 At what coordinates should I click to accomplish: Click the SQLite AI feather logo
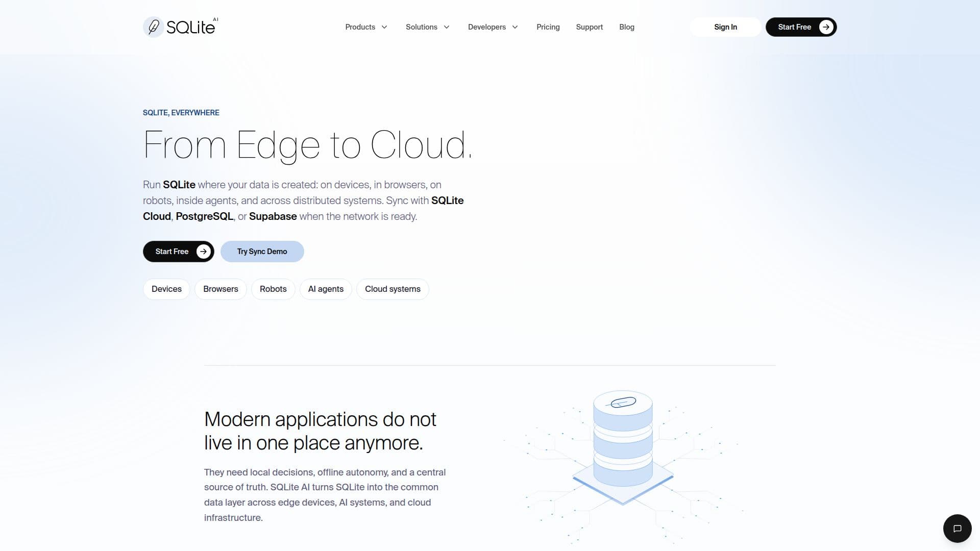click(181, 27)
